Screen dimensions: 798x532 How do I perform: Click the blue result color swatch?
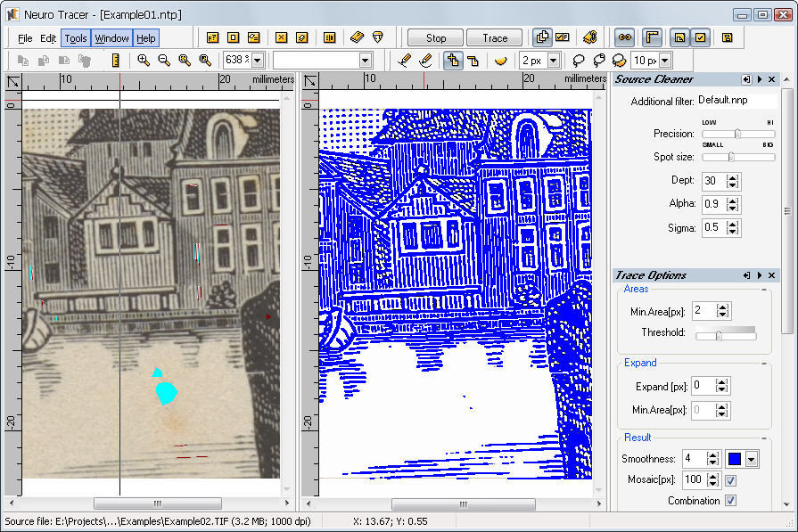(x=735, y=459)
